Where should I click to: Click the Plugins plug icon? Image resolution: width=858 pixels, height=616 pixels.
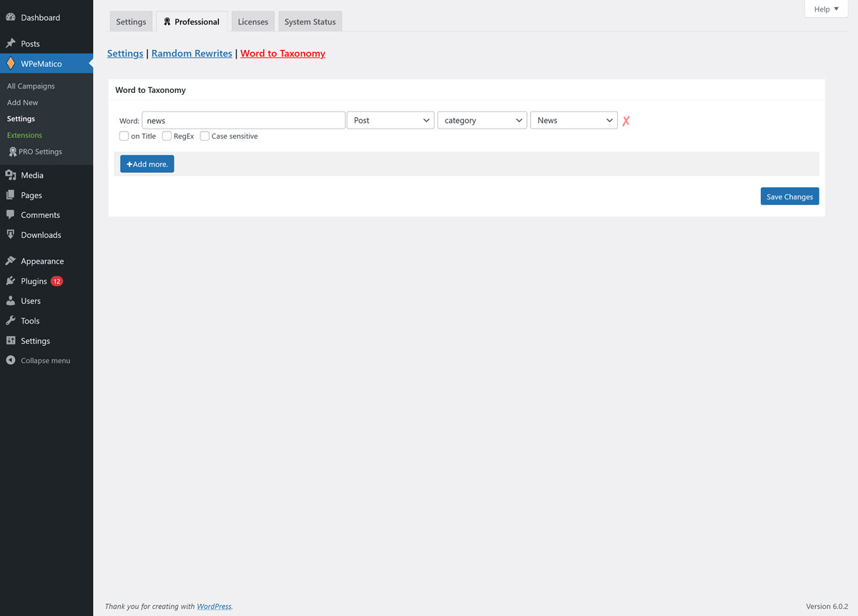(11, 281)
